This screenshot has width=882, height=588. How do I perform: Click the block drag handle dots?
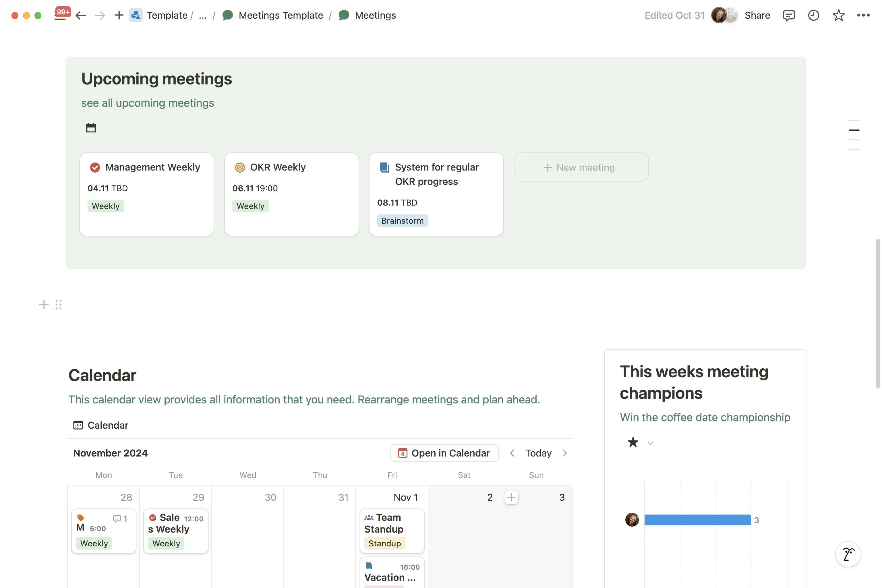click(x=59, y=305)
